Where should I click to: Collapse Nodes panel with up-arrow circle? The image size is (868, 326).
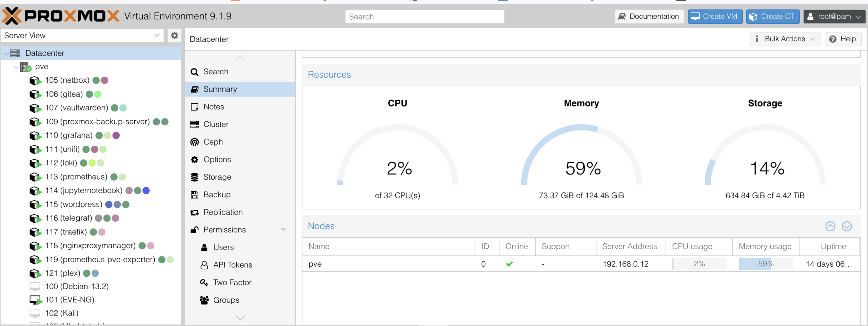point(830,226)
